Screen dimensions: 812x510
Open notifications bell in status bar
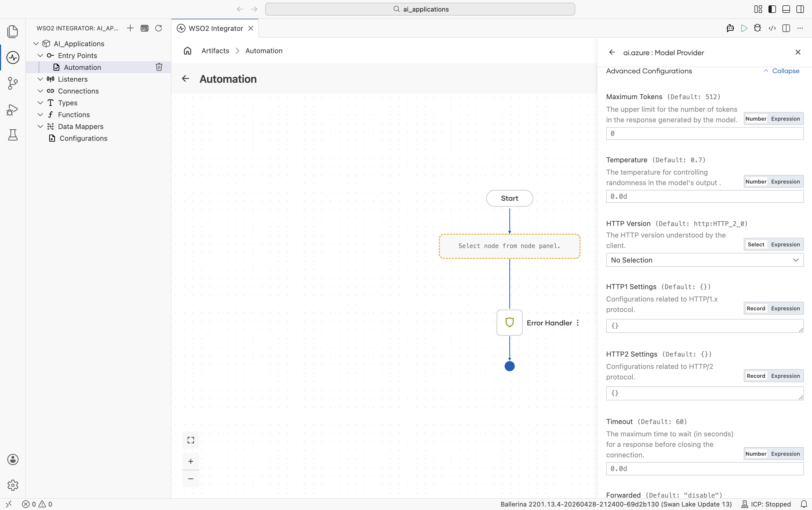(x=804, y=504)
